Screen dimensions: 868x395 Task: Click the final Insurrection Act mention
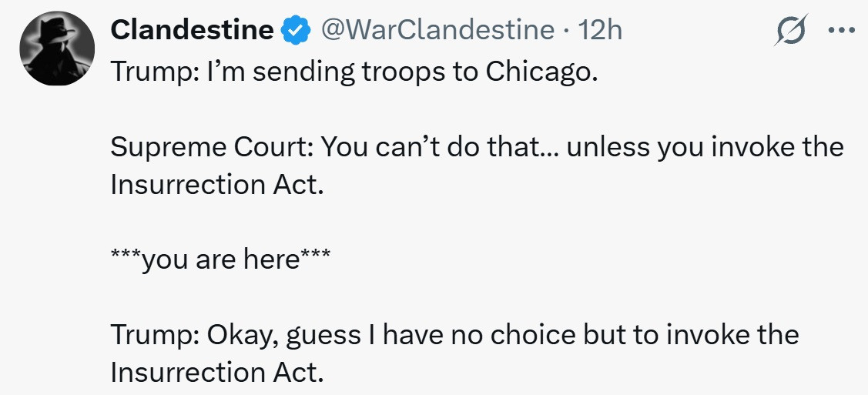(x=214, y=373)
